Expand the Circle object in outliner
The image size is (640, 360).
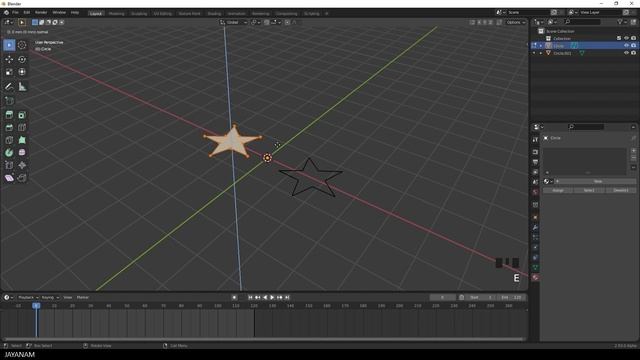click(541, 45)
